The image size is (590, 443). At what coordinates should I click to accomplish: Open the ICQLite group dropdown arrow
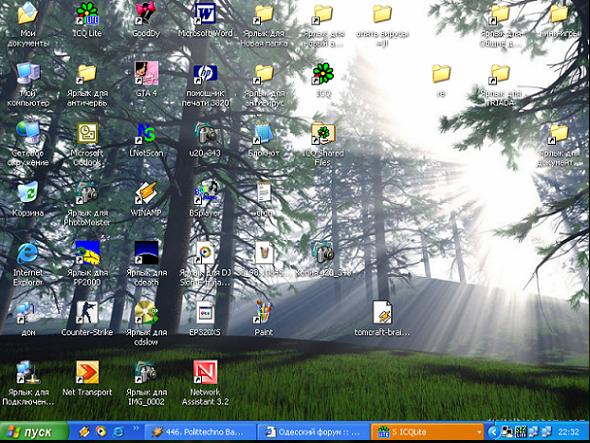click(x=479, y=432)
